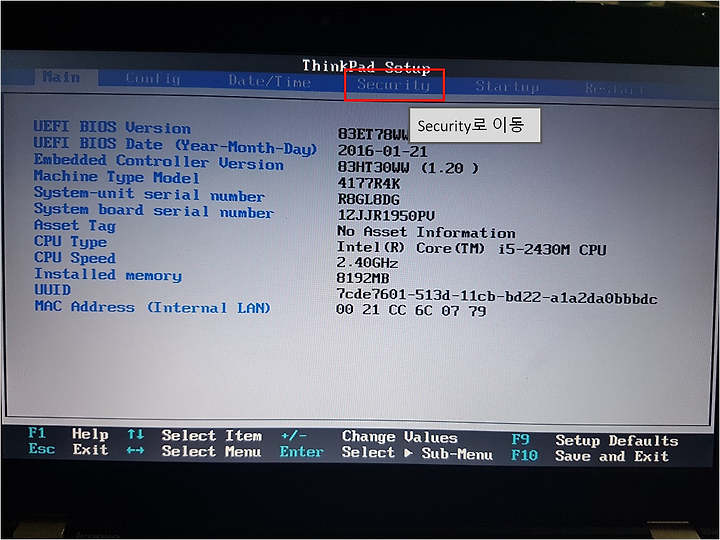Click the model value 4177R4K

pos(369,184)
